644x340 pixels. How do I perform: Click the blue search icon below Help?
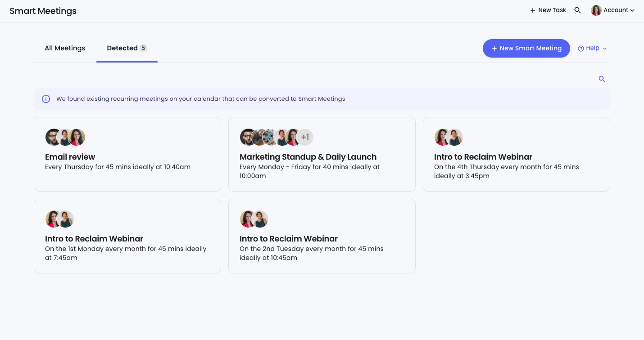point(602,79)
